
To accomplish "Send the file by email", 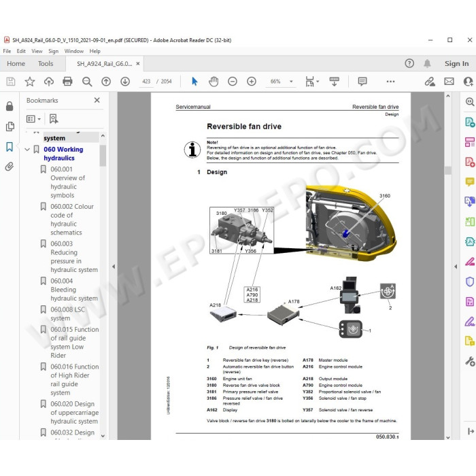I will (x=449, y=82).
